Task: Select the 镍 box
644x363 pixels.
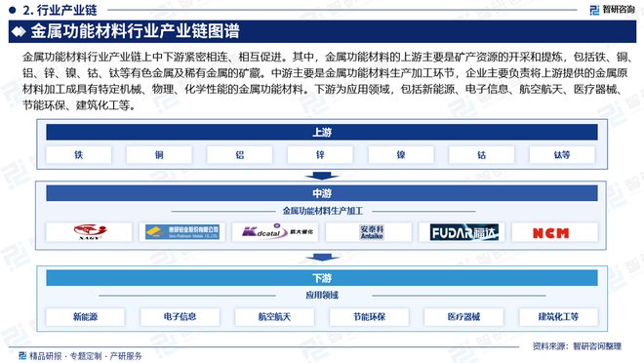Action: 401,155
